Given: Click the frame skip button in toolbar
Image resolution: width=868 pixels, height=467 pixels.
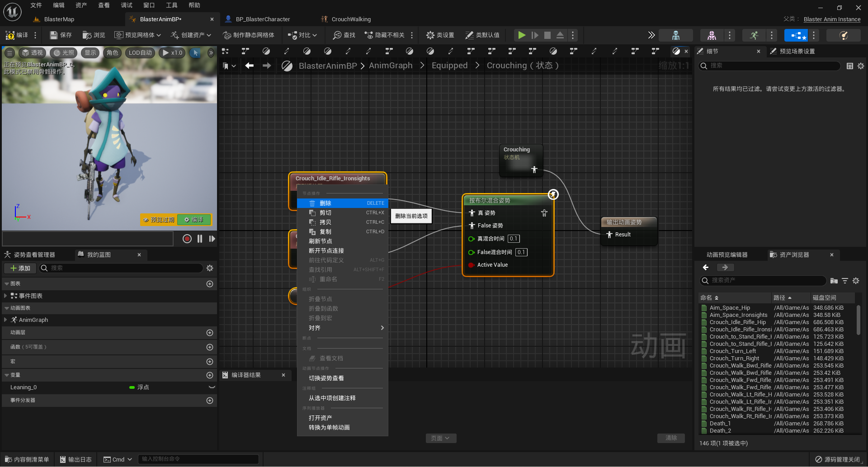Looking at the screenshot, I should pyautogui.click(x=535, y=35).
